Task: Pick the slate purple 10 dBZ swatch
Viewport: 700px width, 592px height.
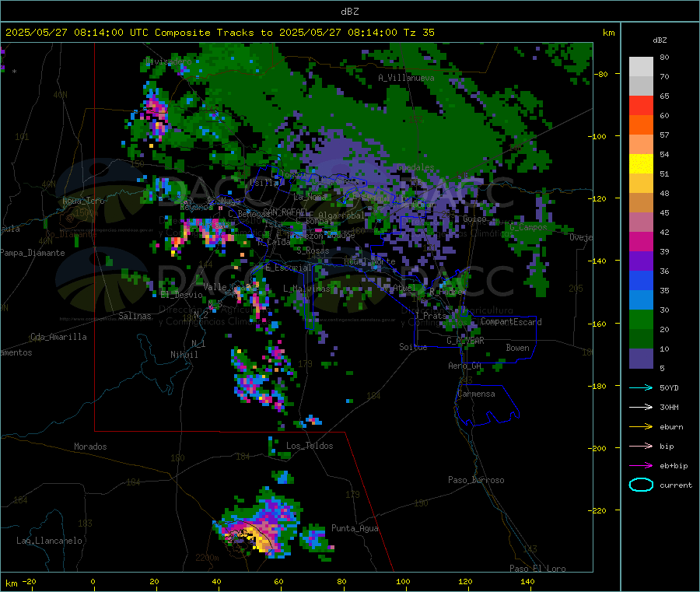Action: [x=641, y=359]
